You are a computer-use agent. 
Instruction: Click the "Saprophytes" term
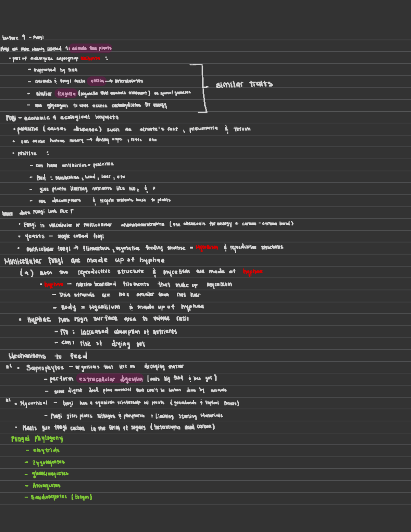coord(45,368)
